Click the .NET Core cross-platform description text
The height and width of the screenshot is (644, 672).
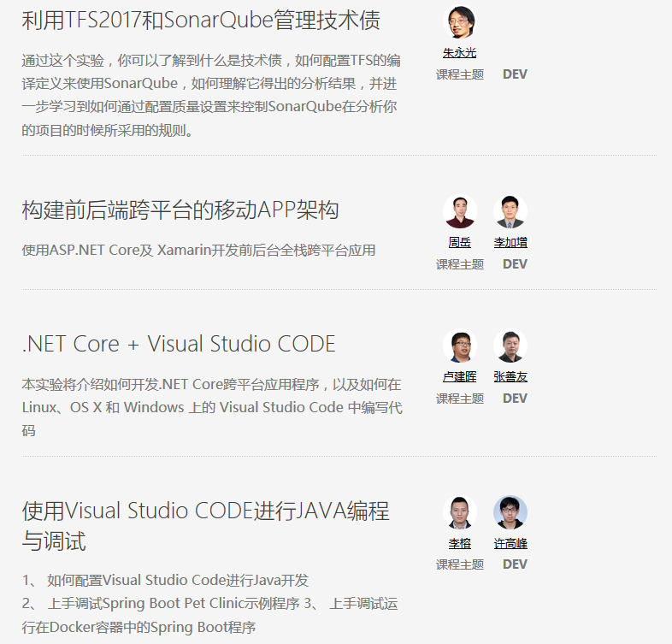click(212, 407)
